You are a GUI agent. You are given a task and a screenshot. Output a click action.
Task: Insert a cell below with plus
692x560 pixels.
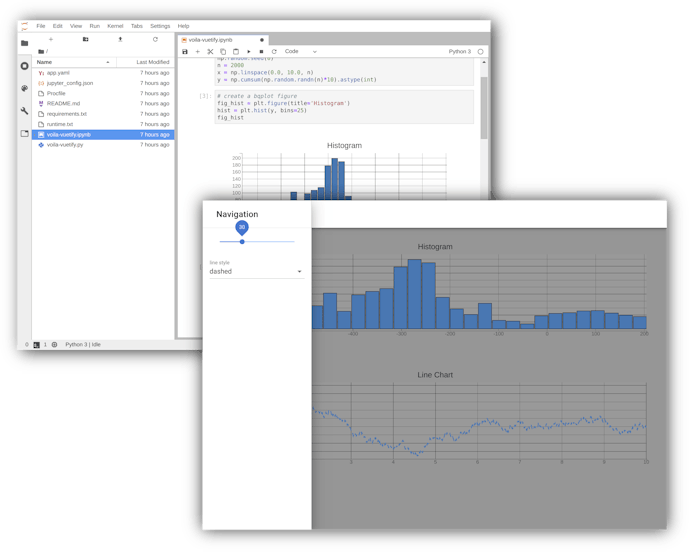198,52
